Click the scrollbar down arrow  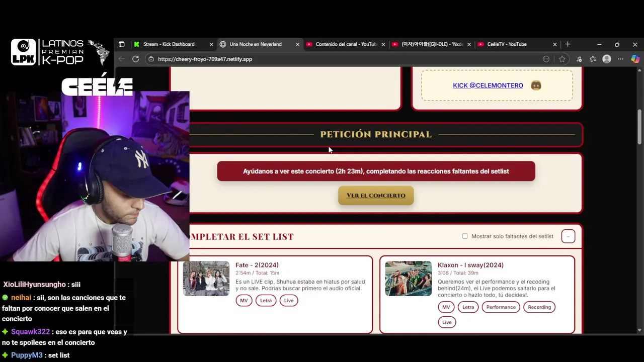(639, 330)
